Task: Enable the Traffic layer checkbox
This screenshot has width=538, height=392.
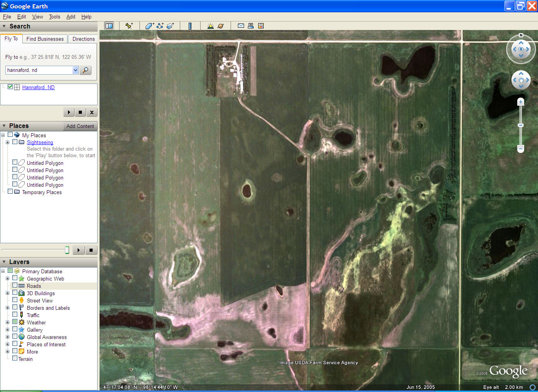Action: click(x=15, y=315)
